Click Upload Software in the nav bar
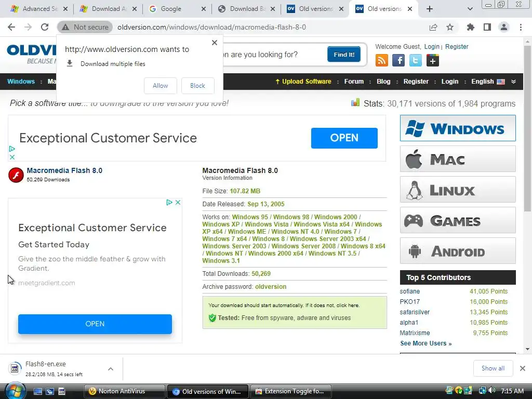 (x=303, y=82)
